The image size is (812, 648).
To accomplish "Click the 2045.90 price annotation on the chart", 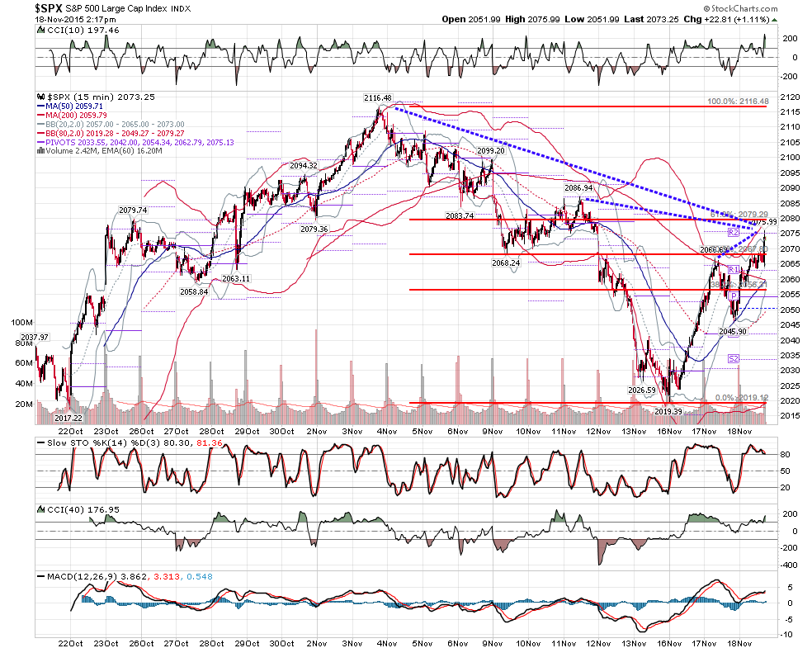I will [733, 332].
